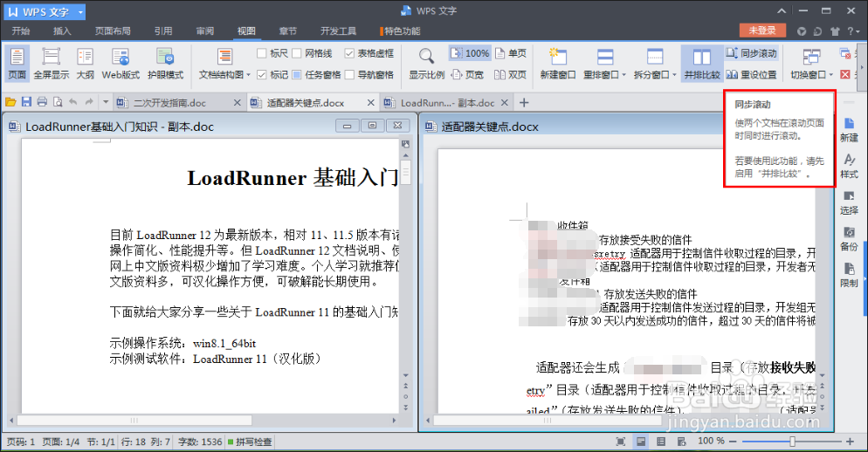
Task: Switch to 全屏显示 full screen view
Action: tap(52, 63)
